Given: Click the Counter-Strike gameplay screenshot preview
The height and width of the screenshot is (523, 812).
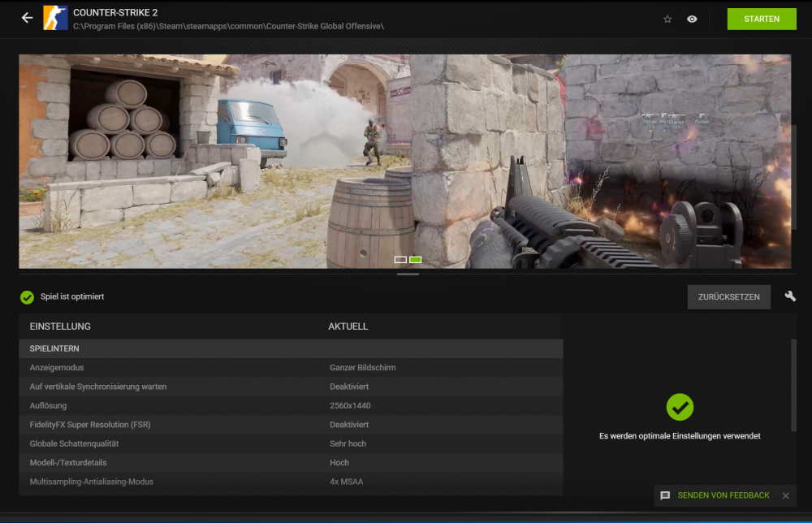Looking at the screenshot, I should click(404, 161).
